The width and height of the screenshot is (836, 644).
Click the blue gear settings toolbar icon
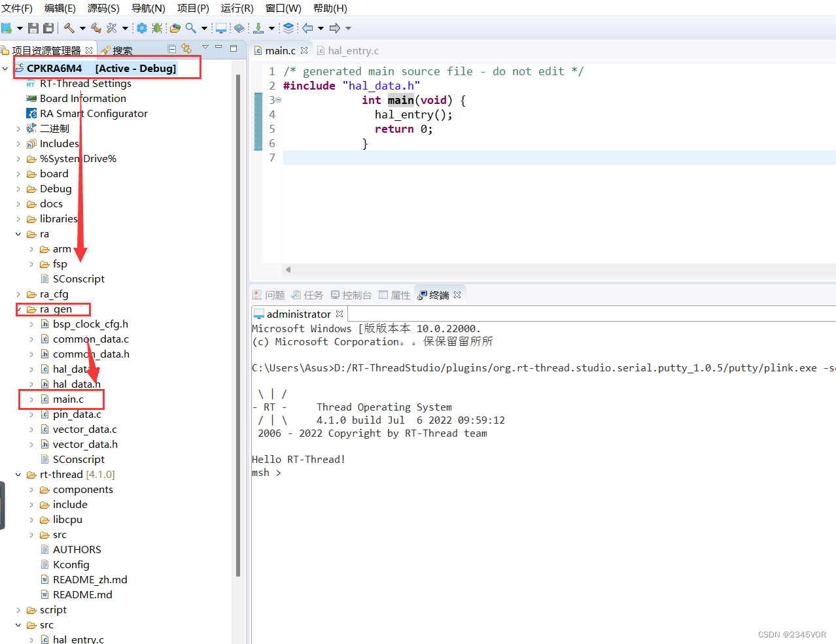pos(141,28)
